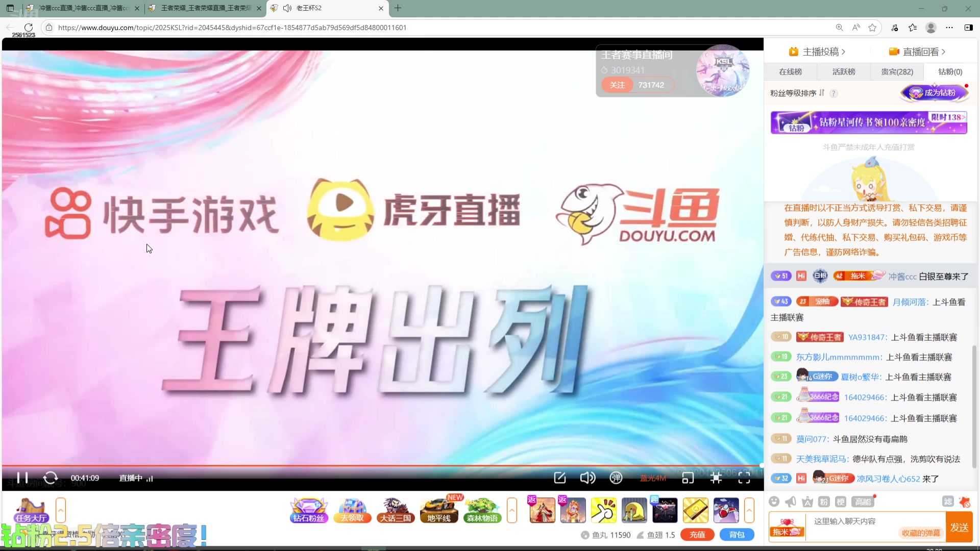Open the feedback/edit note icon in player

[559, 478]
